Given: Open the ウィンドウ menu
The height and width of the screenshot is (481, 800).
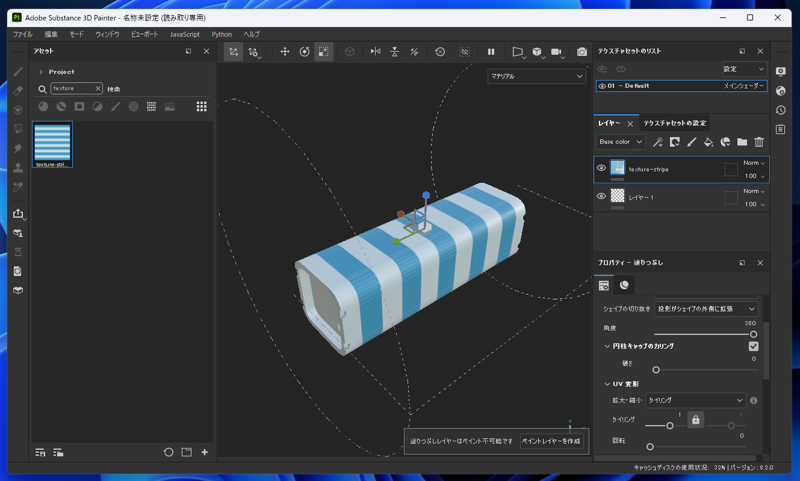Looking at the screenshot, I should 107,34.
